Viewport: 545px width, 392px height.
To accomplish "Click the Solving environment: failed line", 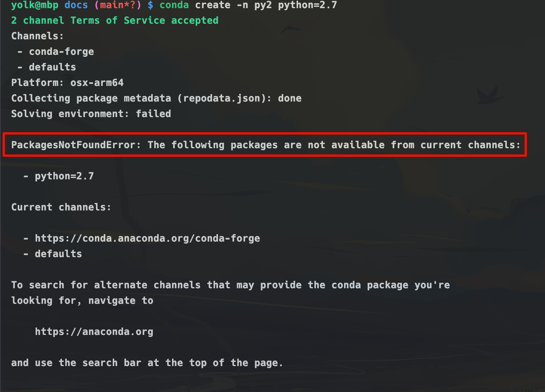I will pyautogui.click(x=91, y=114).
